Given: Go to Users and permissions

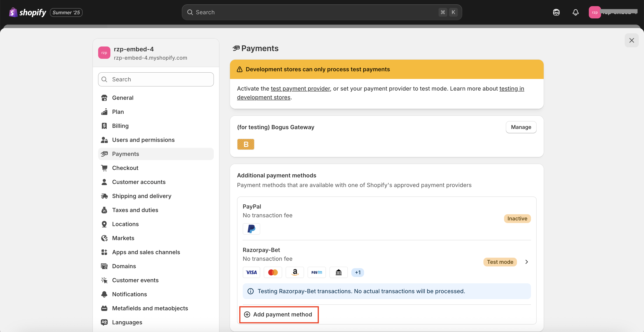Looking at the screenshot, I should (156, 140).
